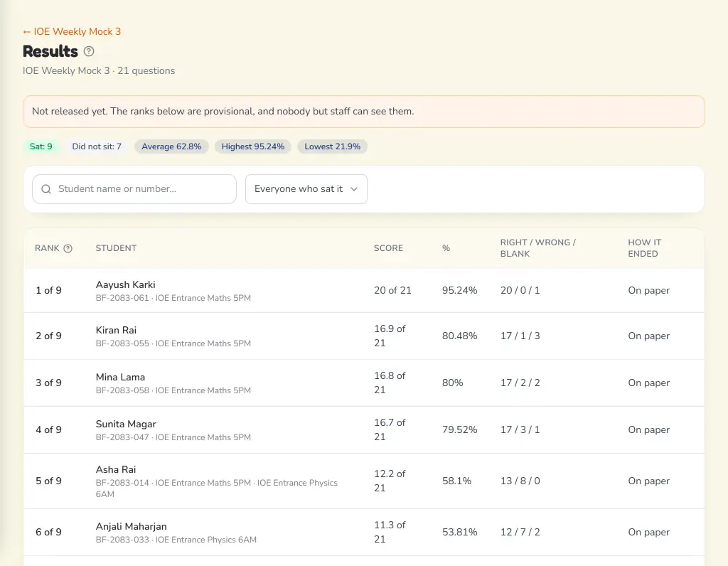Click the 'Highest 95.24%' chip

(x=252, y=146)
